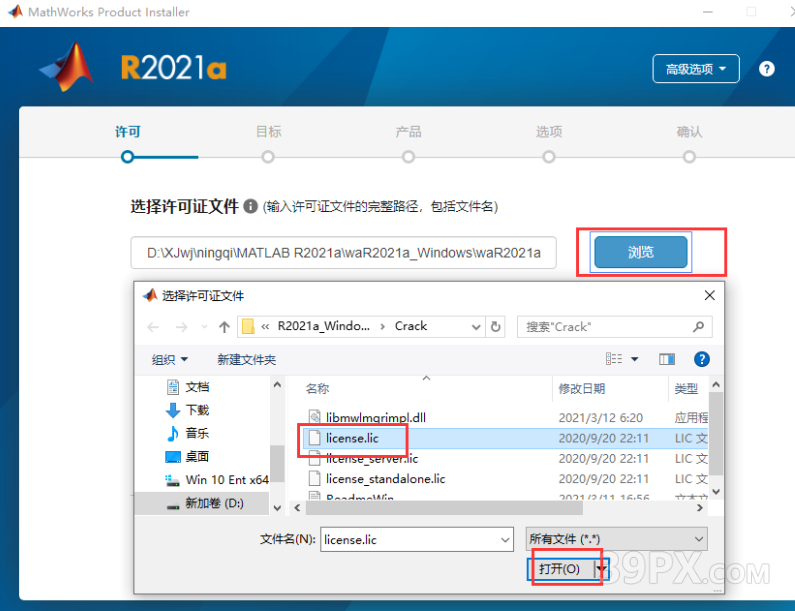Sort by the 修改日期 column header

tap(582, 388)
